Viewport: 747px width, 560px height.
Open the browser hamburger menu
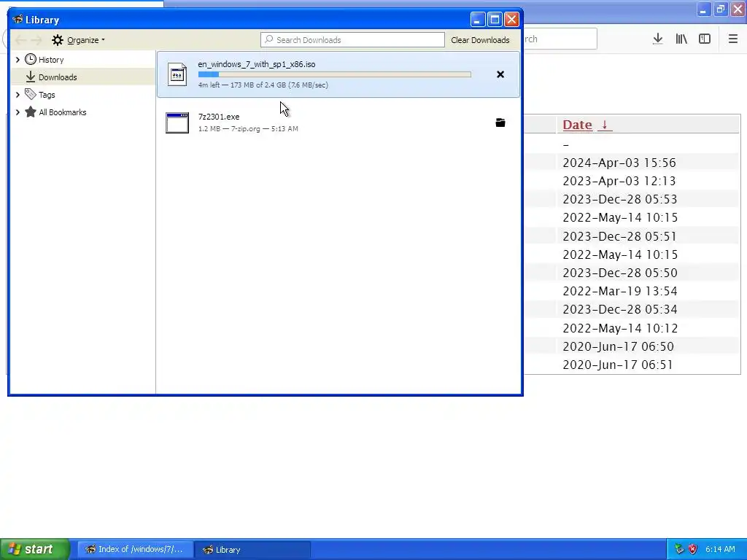tap(732, 39)
